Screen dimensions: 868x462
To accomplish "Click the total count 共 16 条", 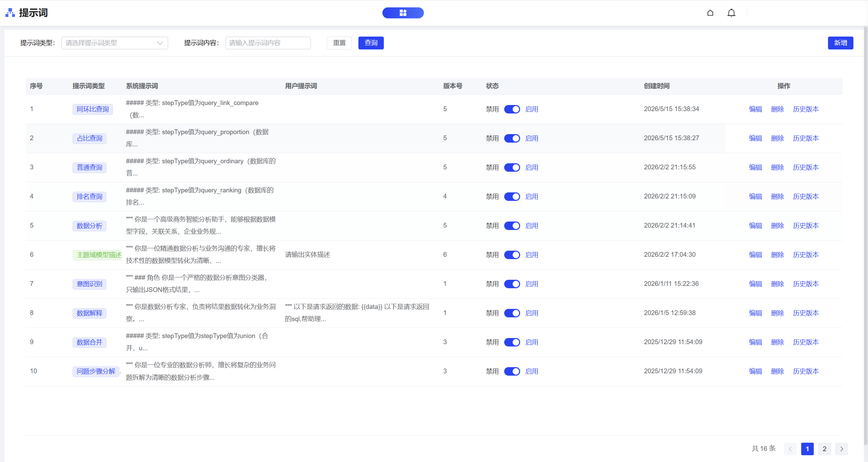I will pos(764,448).
